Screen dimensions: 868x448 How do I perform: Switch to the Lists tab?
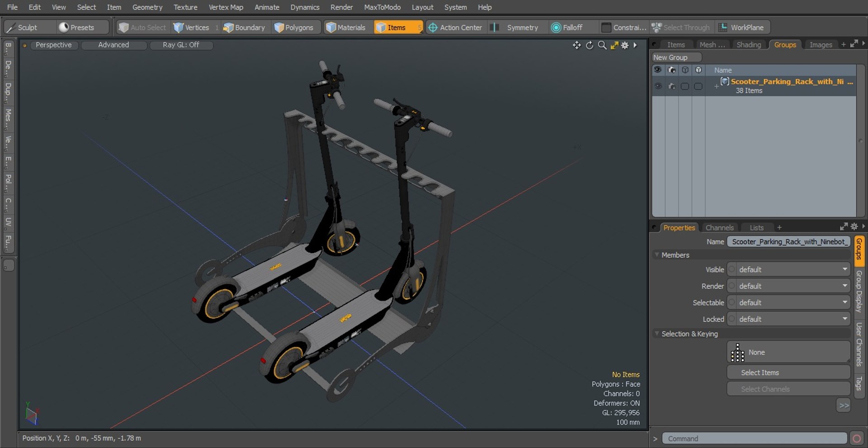[x=756, y=228]
